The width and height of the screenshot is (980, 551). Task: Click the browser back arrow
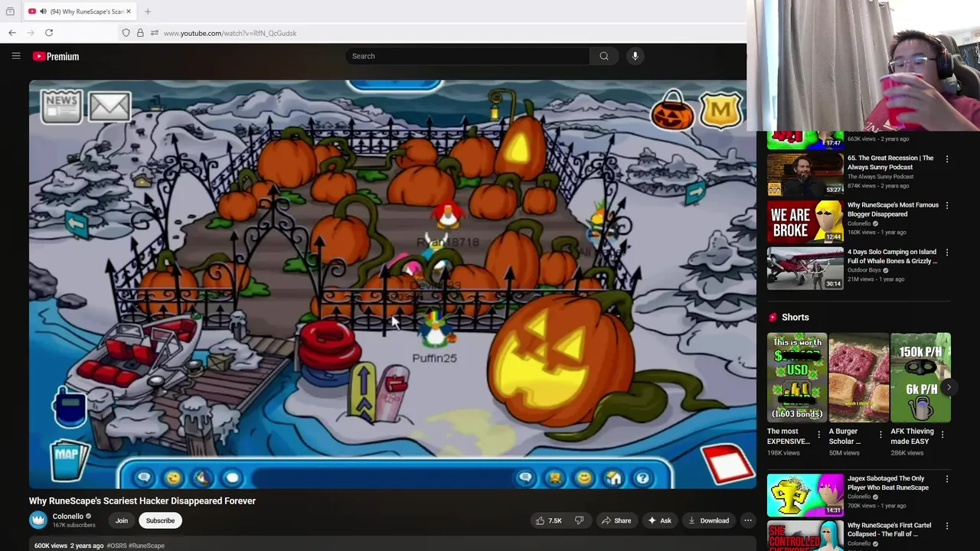click(12, 32)
